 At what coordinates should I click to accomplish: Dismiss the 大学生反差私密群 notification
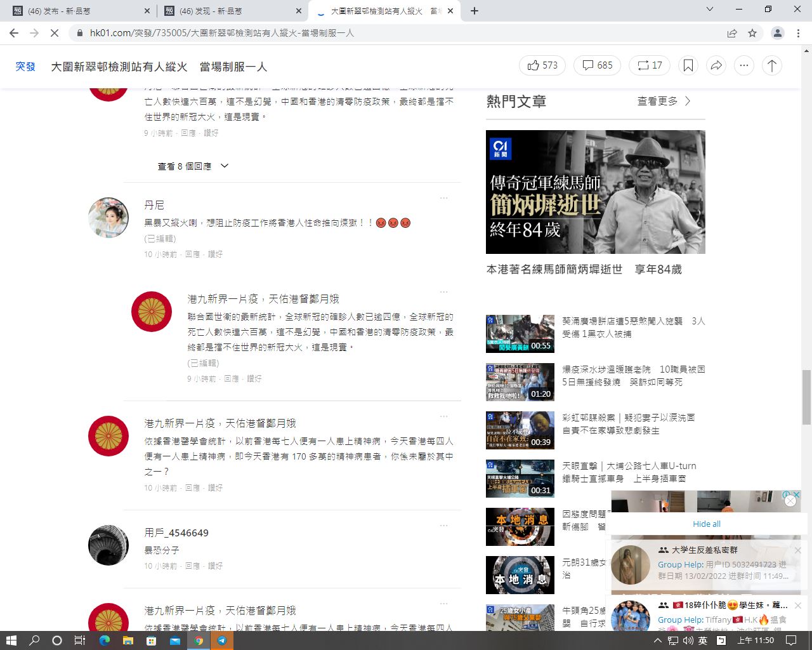(x=798, y=550)
